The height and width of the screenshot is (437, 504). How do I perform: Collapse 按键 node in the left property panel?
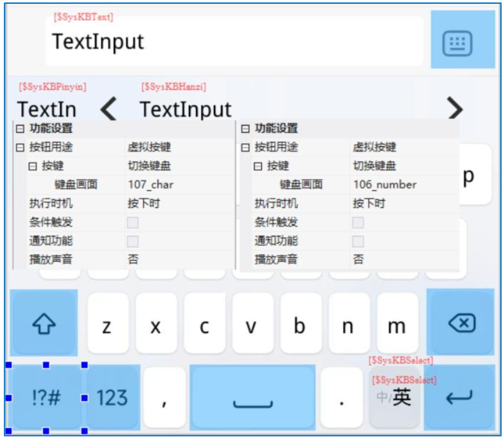point(33,166)
